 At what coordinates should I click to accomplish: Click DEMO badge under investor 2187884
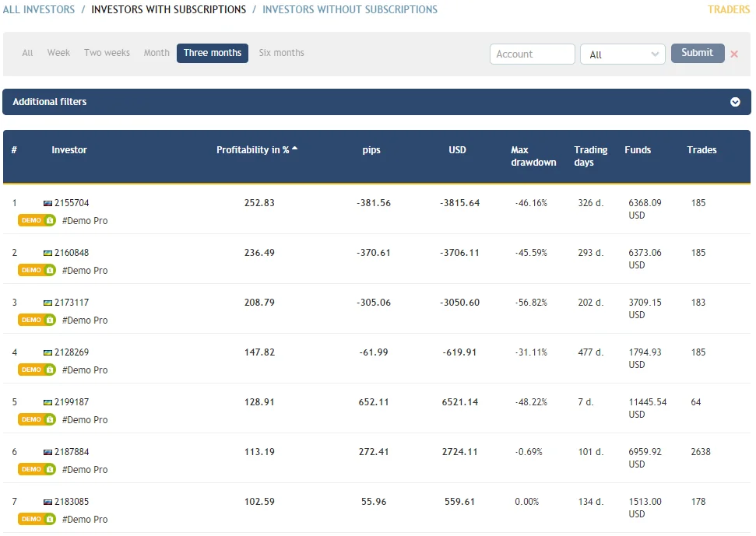pos(37,469)
